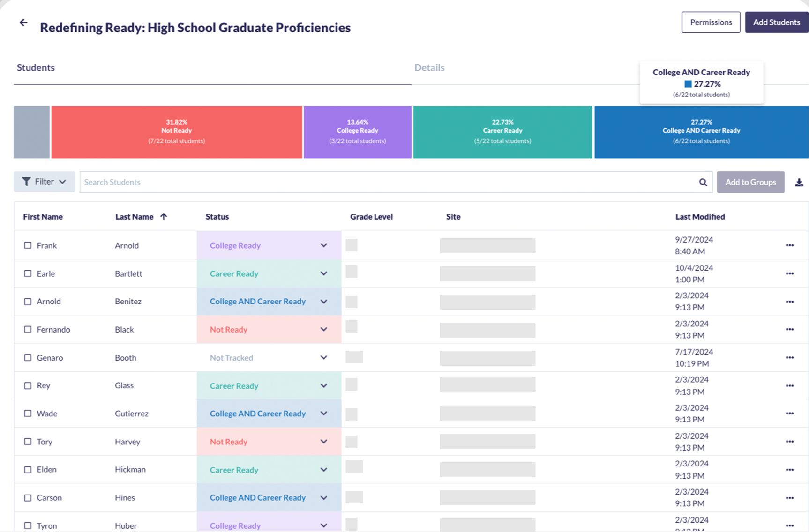This screenshot has height=532, width=809.
Task: Open more options for Frank Arnold
Action: pos(789,245)
